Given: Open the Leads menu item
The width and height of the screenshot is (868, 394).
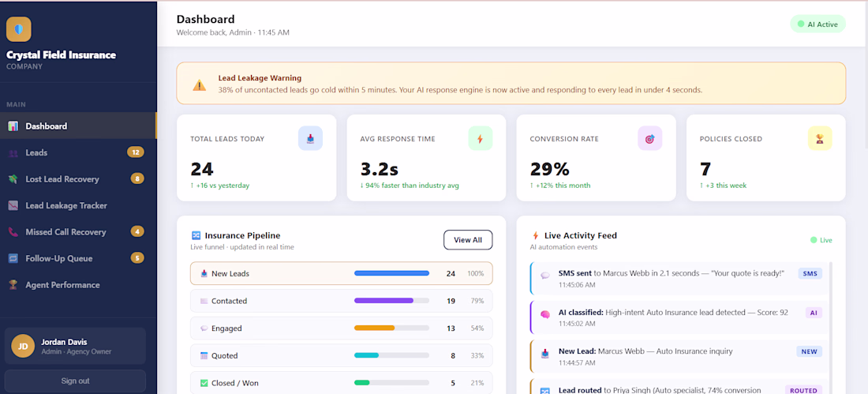Looking at the screenshot, I should 78,152.
